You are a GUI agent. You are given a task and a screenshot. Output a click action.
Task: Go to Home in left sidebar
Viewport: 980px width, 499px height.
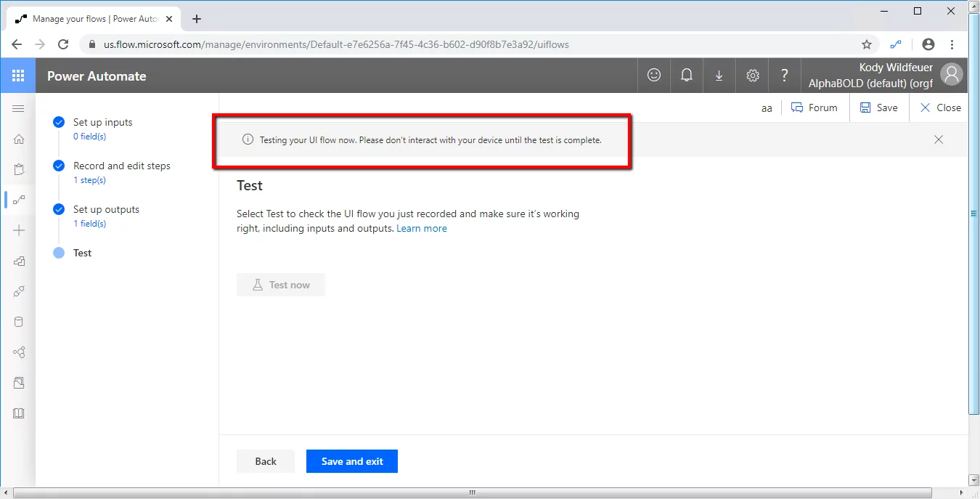pyautogui.click(x=19, y=139)
